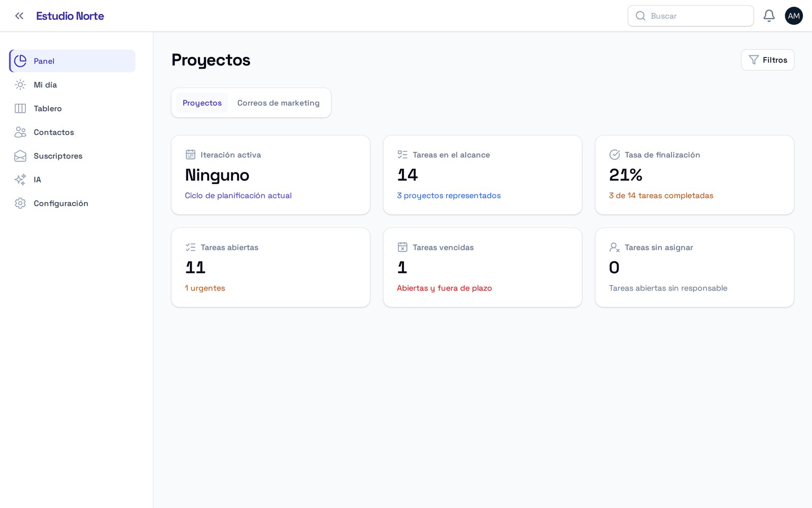812x508 pixels.
Task: Open the Filtros button
Action: click(767, 60)
